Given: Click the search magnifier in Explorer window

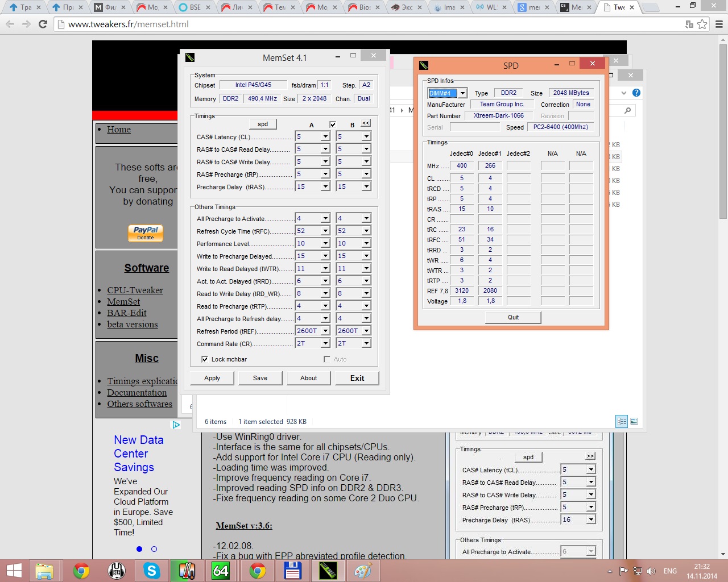Looking at the screenshot, I should tap(628, 110).
